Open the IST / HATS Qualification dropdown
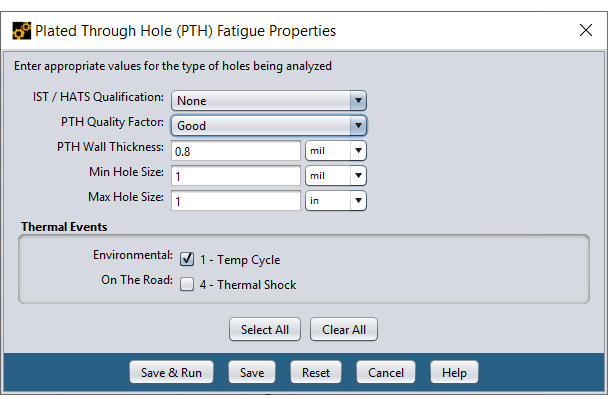 (x=269, y=101)
